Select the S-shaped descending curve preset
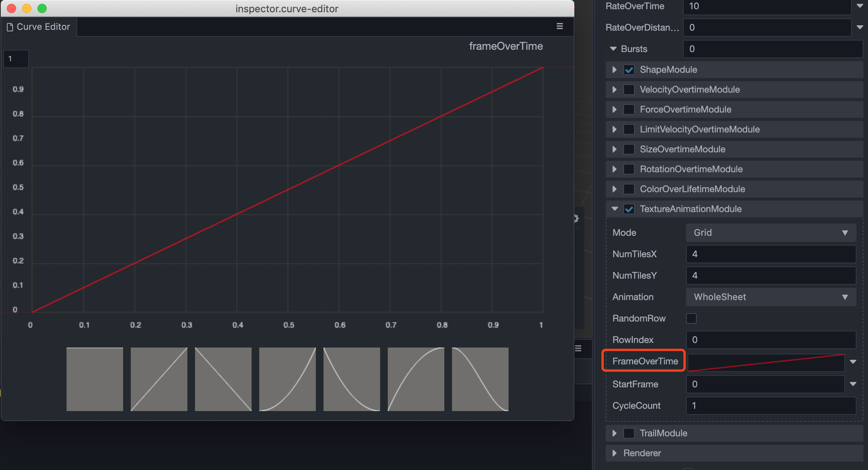Screen dimensions: 868x470 click(480, 379)
